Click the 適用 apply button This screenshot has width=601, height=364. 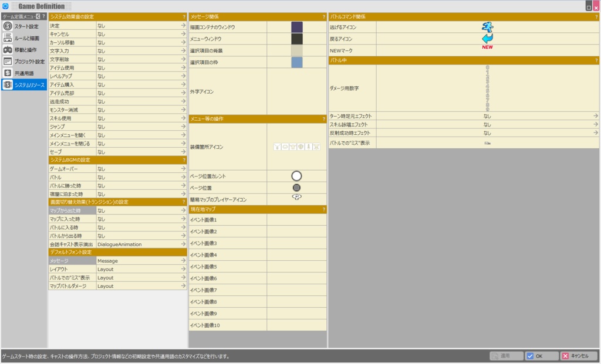point(507,356)
